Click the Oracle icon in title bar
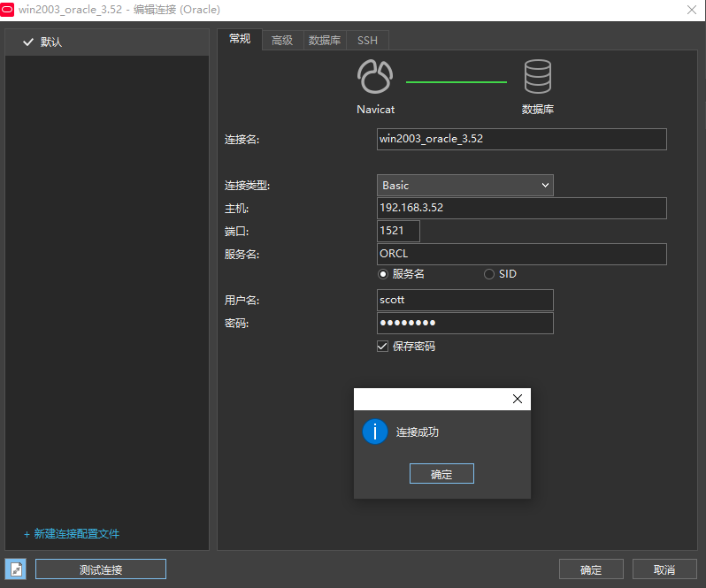Image resolution: width=706 pixels, height=588 pixels. click(x=7, y=10)
